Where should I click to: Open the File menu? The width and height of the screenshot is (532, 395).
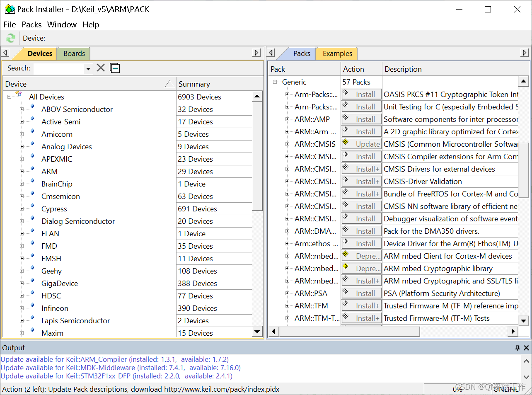(10, 24)
